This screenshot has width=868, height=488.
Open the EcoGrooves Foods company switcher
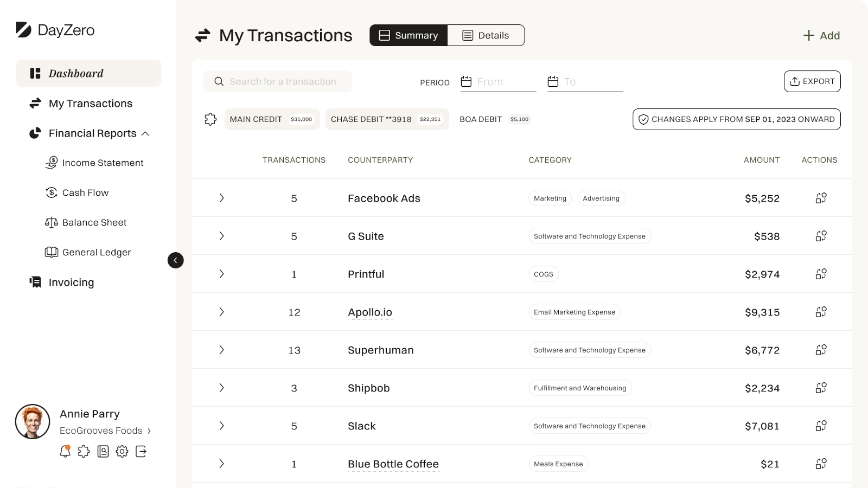(x=105, y=431)
